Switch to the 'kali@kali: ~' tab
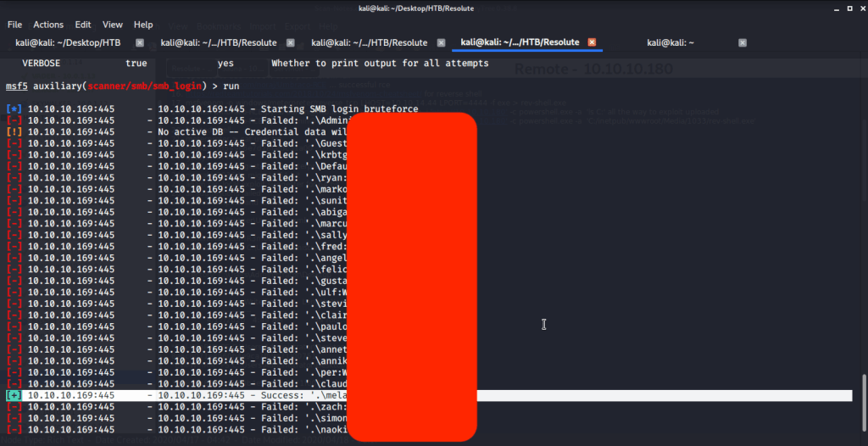868x446 pixels. pyautogui.click(x=670, y=42)
